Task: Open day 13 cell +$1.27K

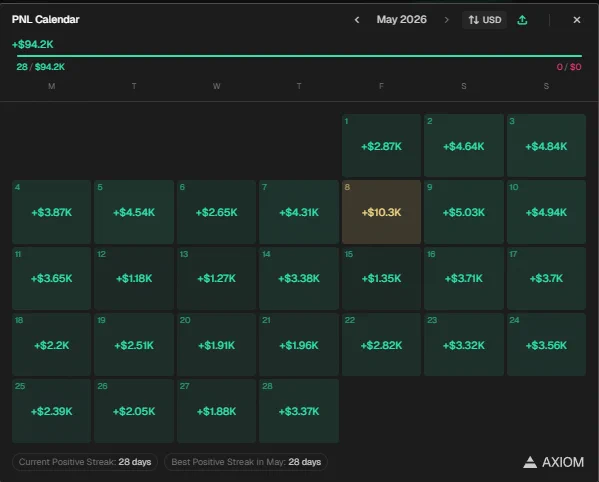Action: [x=216, y=278]
